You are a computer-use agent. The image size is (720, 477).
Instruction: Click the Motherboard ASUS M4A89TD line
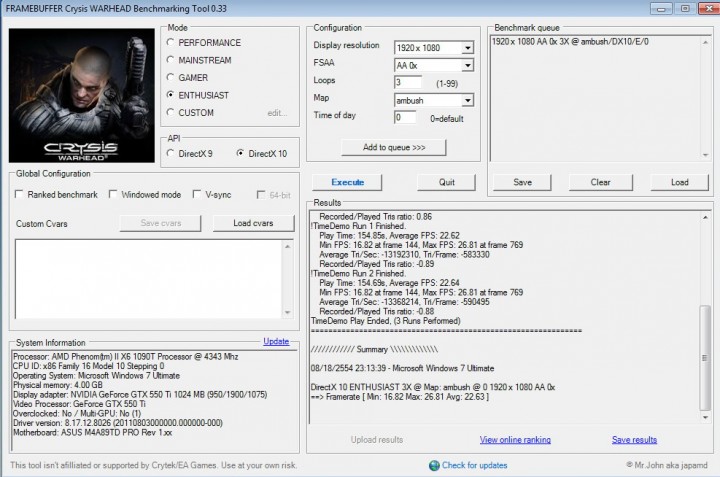pyautogui.click(x=93, y=432)
